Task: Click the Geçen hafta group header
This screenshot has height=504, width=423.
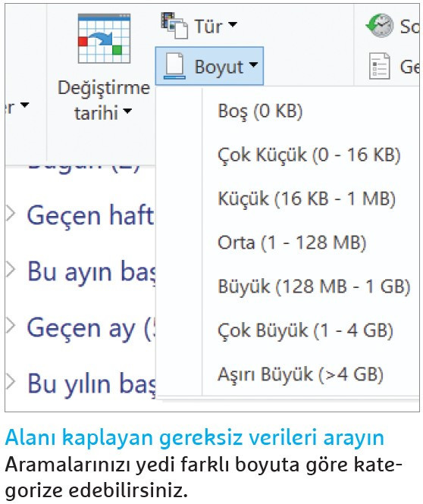Action: point(90,215)
